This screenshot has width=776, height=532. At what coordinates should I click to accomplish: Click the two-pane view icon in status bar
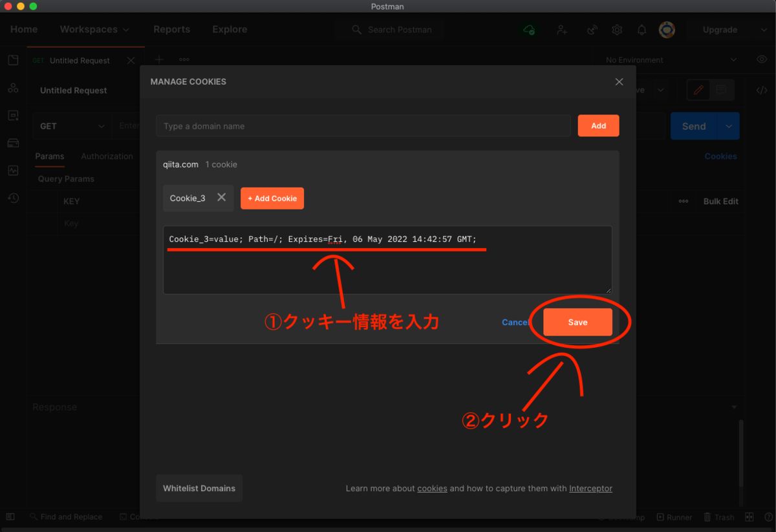point(749,517)
